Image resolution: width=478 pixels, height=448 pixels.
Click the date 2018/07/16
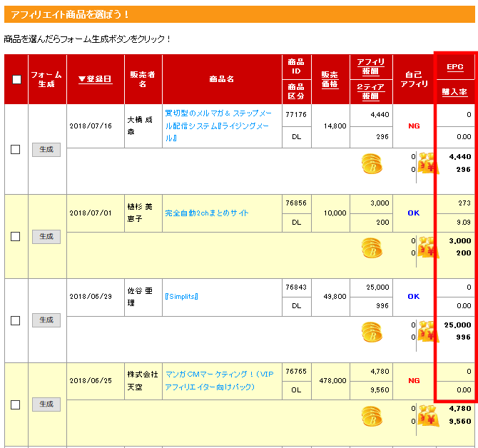tap(91, 126)
